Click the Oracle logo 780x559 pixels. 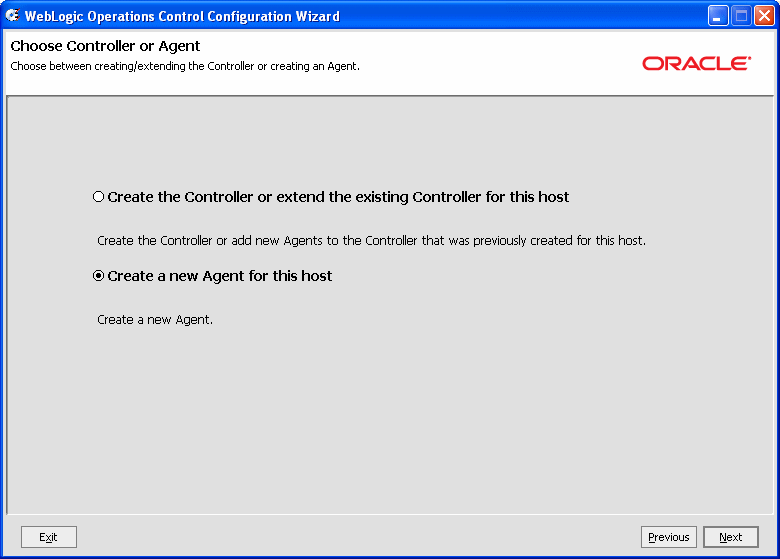(x=696, y=63)
